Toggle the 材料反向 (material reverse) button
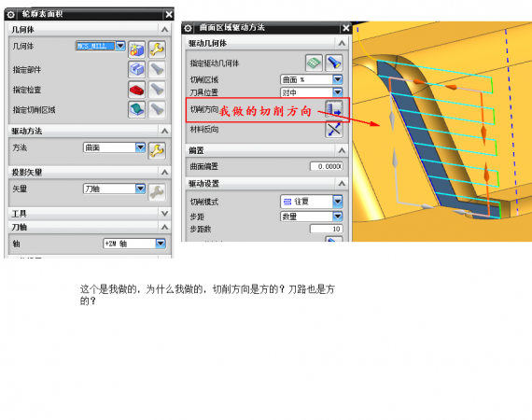Viewport: 532px width, 420px height. [x=334, y=129]
